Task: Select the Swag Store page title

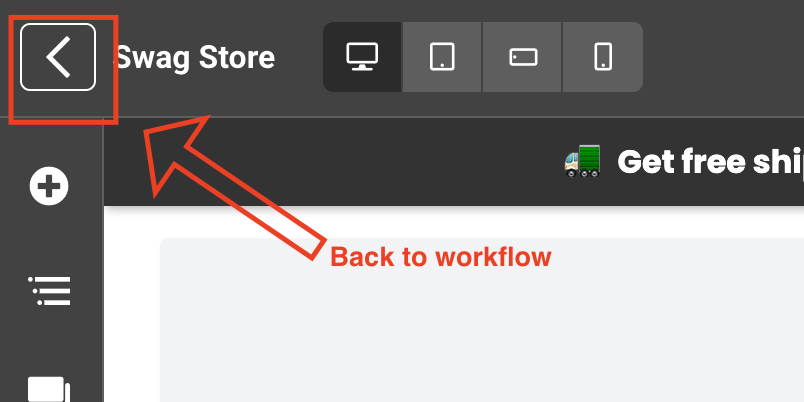Action: [x=195, y=57]
